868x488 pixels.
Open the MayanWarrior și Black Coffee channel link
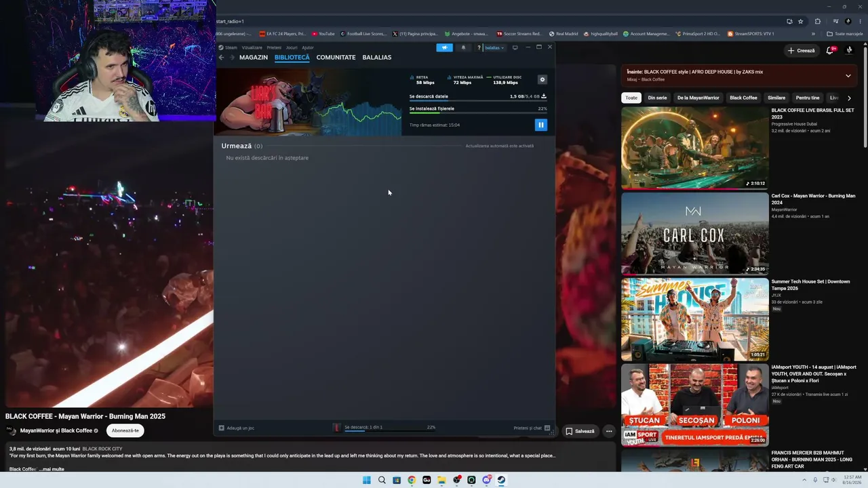(56, 430)
